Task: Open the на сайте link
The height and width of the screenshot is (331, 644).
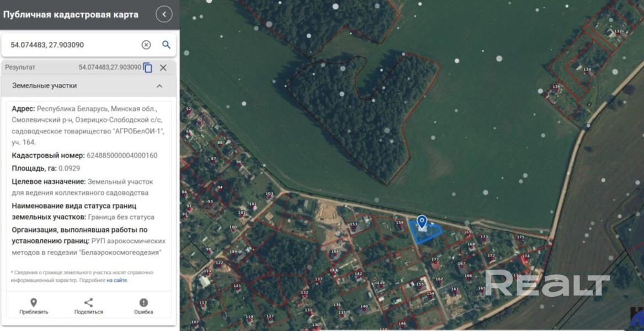Action: pyautogui.click(x=116, y=280)
